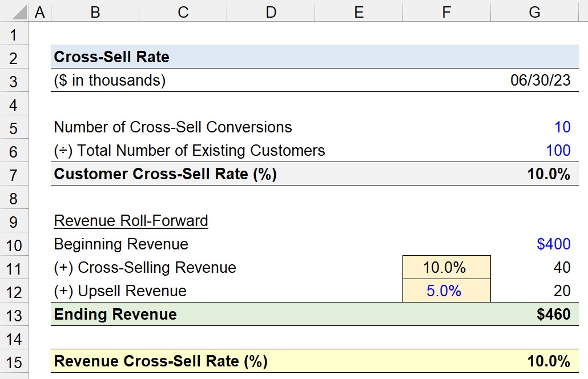Select row 13 header
This screenshot has width=588, height=379.
(x=14, y=315)
